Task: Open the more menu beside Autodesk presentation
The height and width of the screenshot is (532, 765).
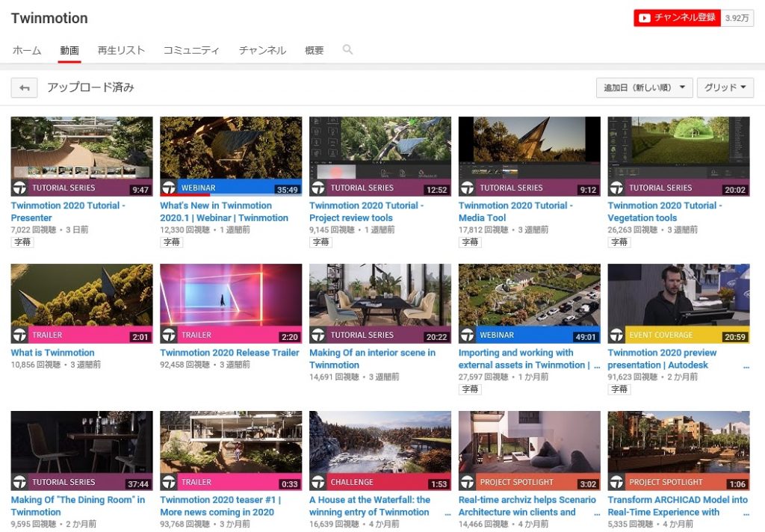Action: coord(746,366)
